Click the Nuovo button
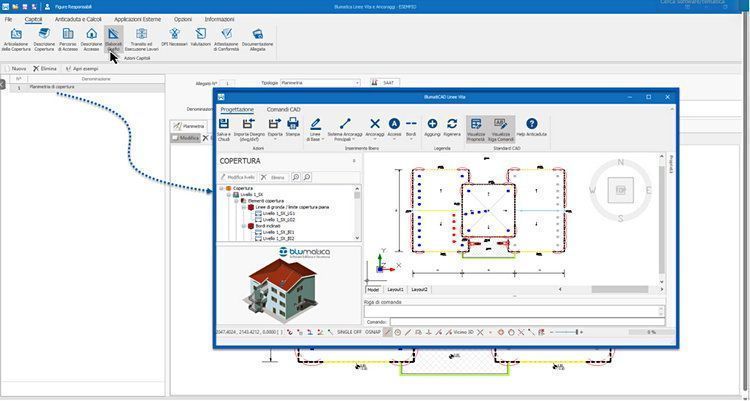 click(x=17, y=69)
